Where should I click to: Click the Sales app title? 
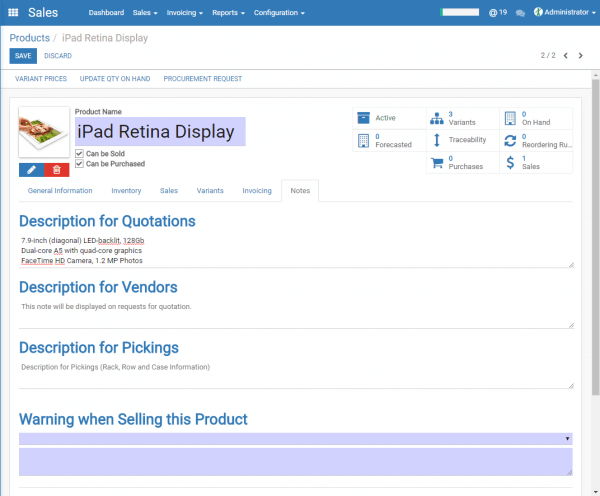pyautogui.click(x=43, y=13)
